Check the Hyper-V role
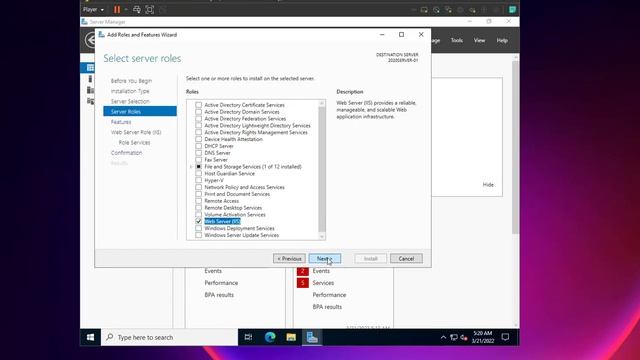640x360 pixels. (198, 180)
